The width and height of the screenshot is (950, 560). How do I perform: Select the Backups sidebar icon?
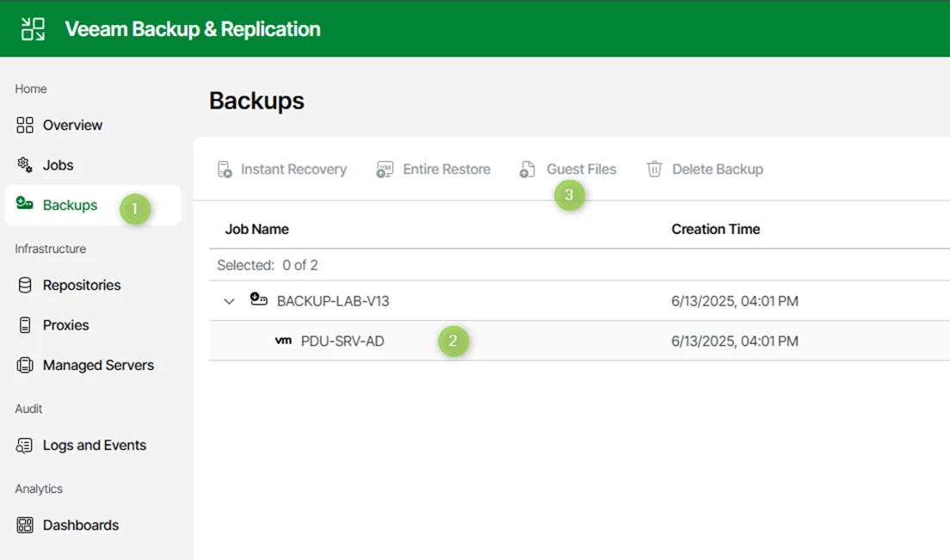tap(25, 203)
